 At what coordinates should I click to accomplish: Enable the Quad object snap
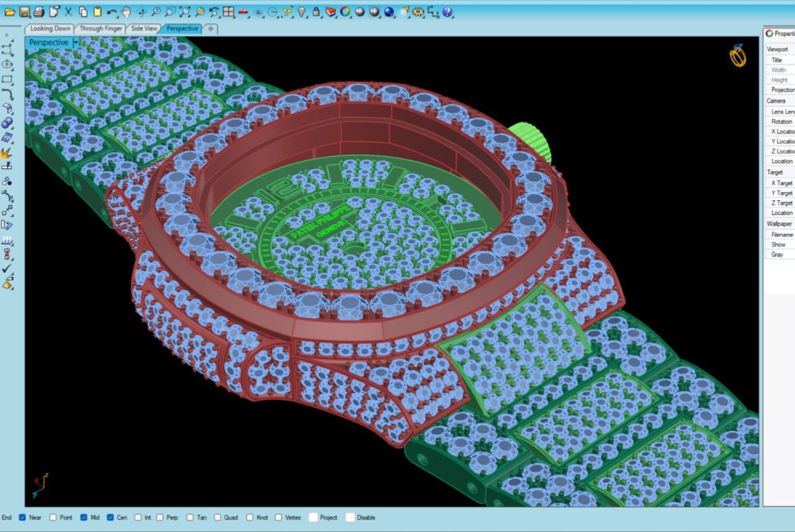(217, 517)
